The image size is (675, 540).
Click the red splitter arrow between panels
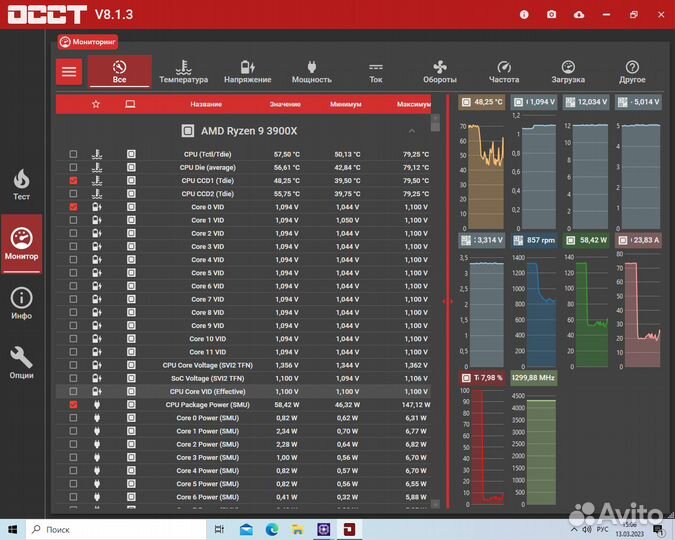click(447, 300)
